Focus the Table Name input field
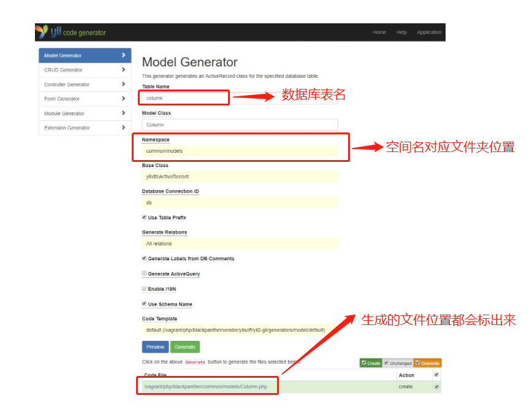This screenshot has height=417, width=532. 240,98
